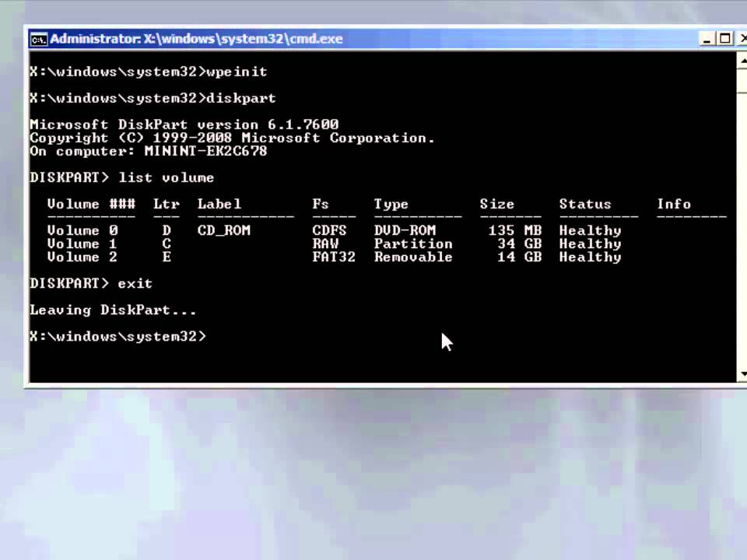Minimize the Administrator command prompt window
747x560 pixels.
(707, 39)
